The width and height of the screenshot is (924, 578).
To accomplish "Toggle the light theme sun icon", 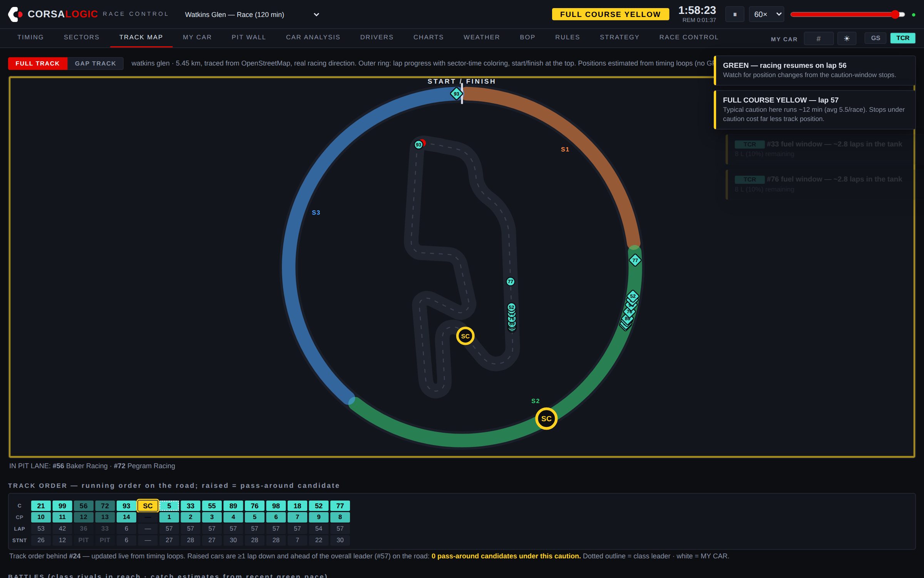I will [847, 39].
